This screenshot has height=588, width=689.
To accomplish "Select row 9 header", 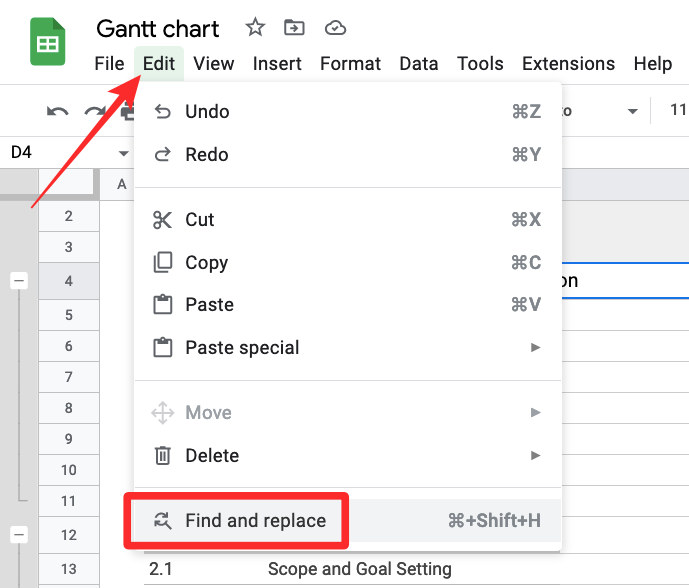I will pyautogui.click(x=69, y=439).
